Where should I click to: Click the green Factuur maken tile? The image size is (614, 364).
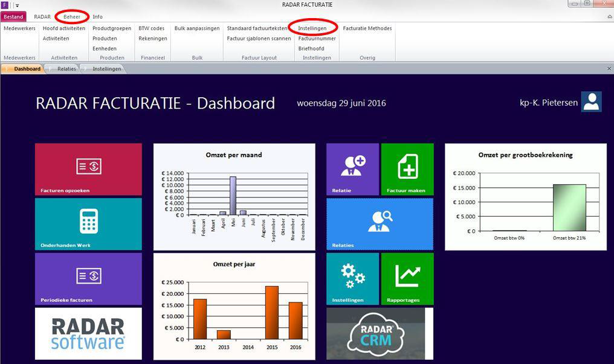[x=407, y=169]
